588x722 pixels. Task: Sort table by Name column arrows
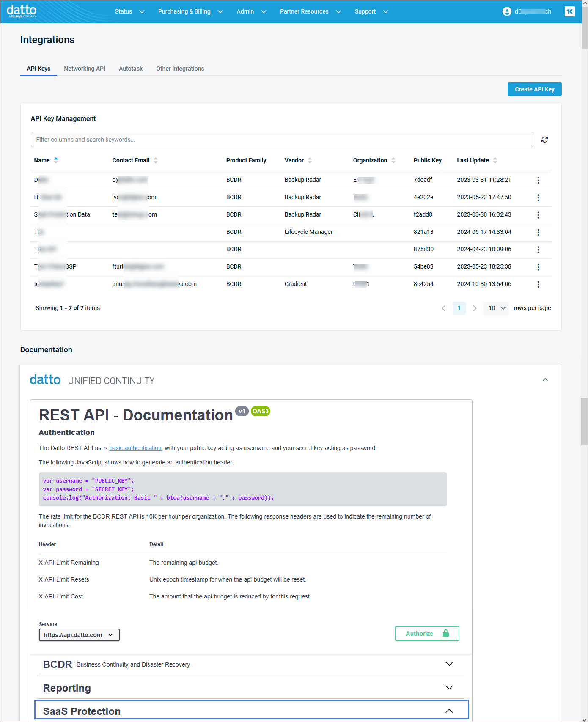56,160
